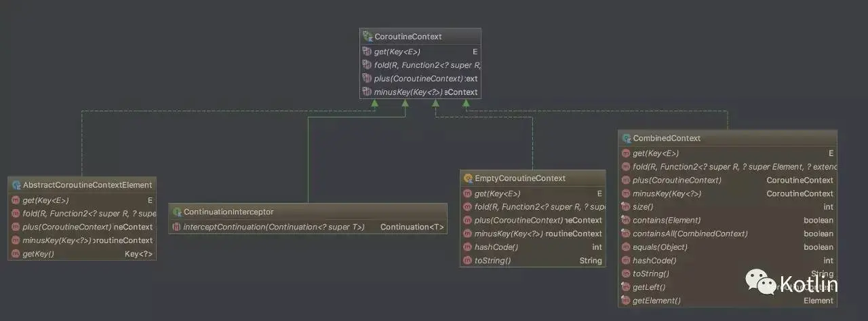Screen dimensions: 868x321
Task: Click method icon of get(Key<E>) in CoroutineContext
Action: tap(367, 52)
